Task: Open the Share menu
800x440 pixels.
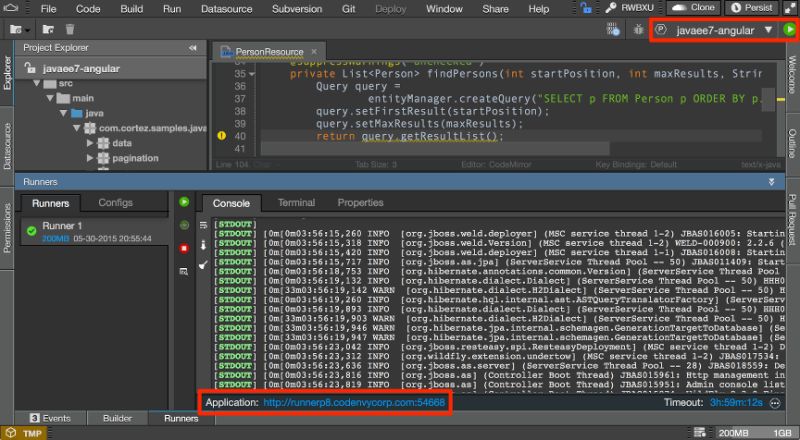Action: 495,9
